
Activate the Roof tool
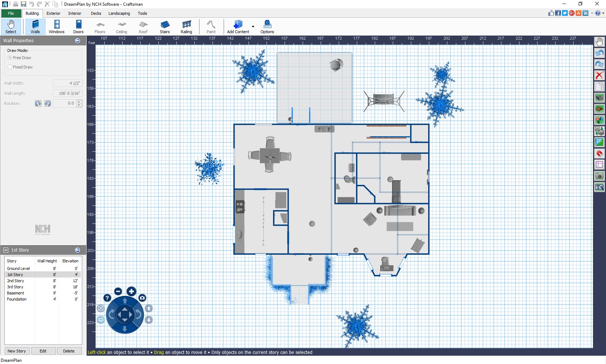143,27
